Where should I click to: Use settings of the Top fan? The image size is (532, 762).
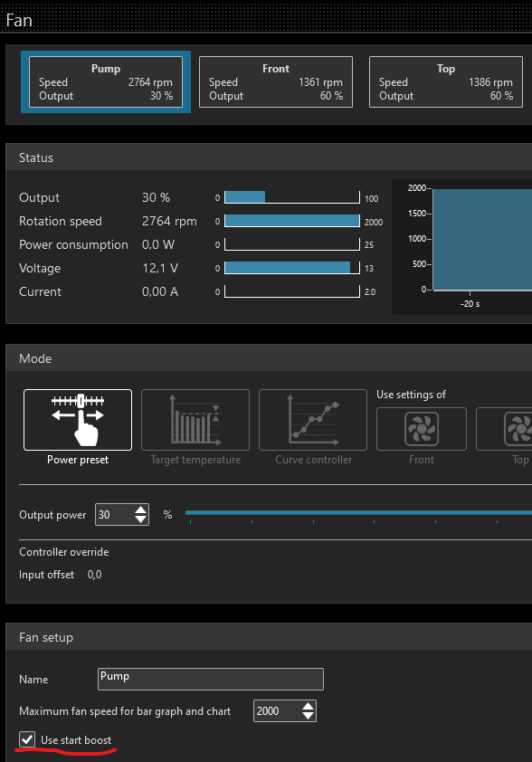[x=504, y=429]
